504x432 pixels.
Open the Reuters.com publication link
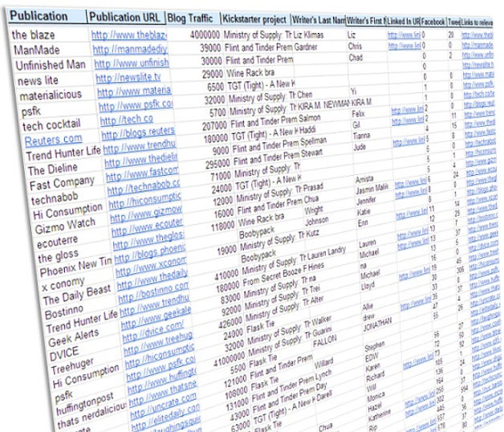pos(53,140)
